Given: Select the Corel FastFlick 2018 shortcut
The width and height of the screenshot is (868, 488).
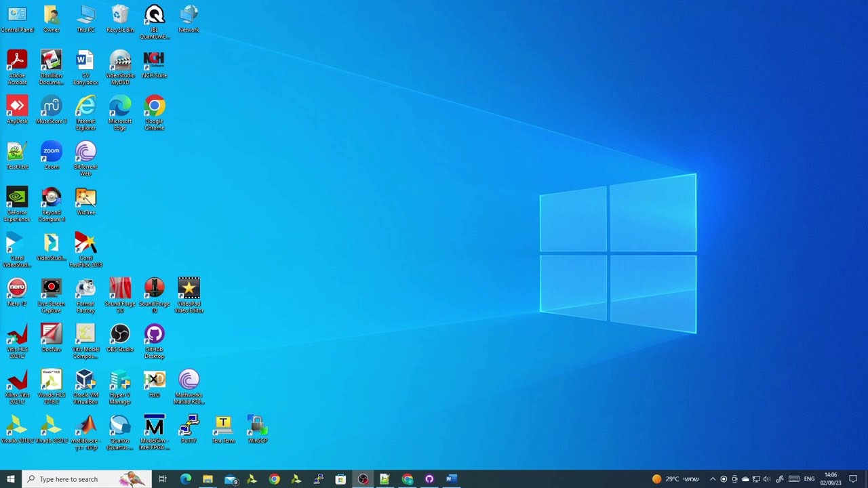Looking at the screenshot, I should 85,250.
